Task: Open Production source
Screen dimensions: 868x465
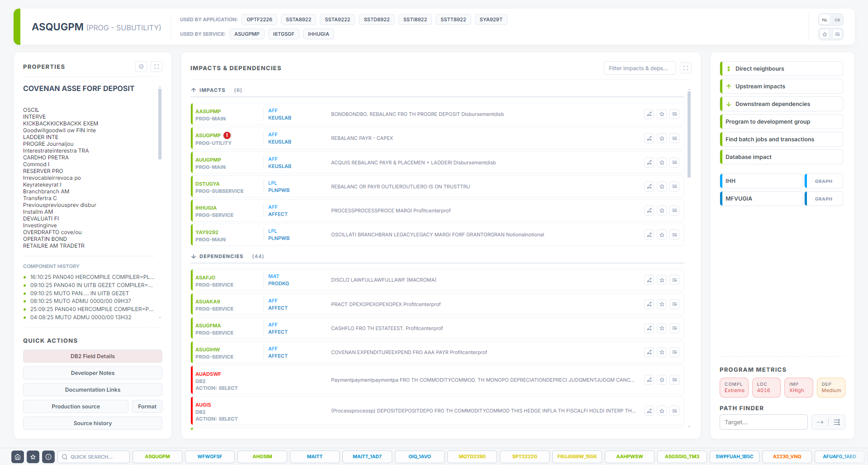Action: coord(76,407)
